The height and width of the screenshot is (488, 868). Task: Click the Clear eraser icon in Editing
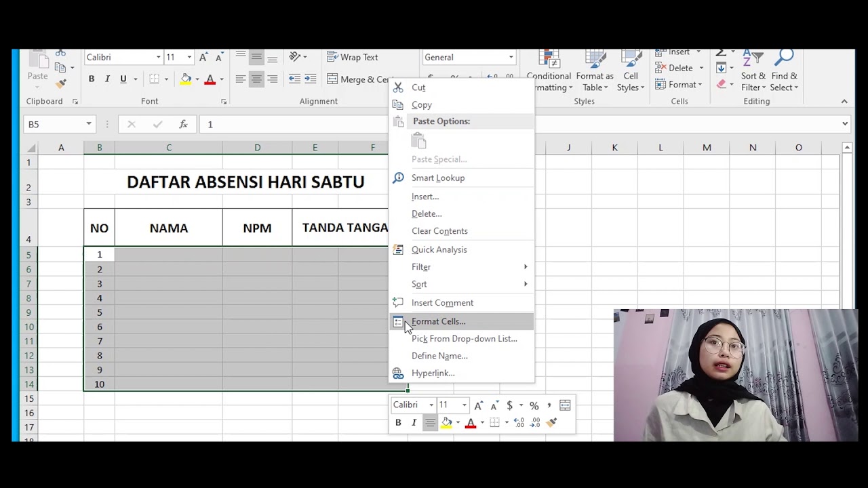point(721,85)
